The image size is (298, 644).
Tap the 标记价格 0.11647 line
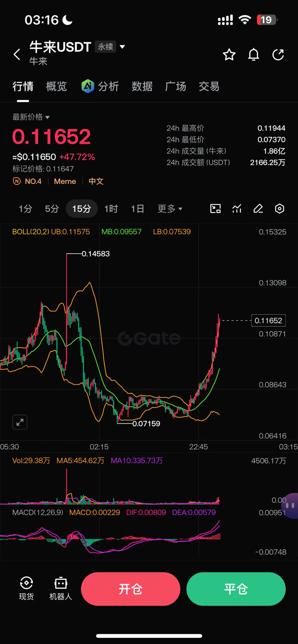[x=43, y=169]
